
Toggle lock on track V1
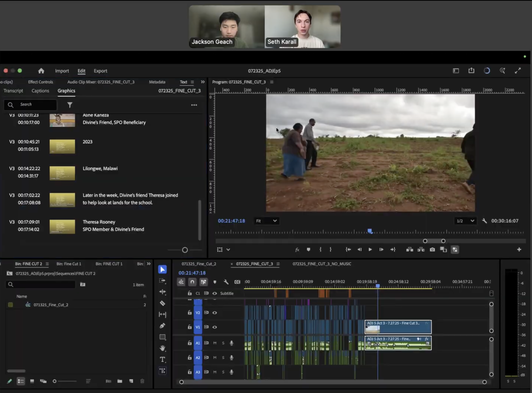pyautogui.click(x=189, y=327)
